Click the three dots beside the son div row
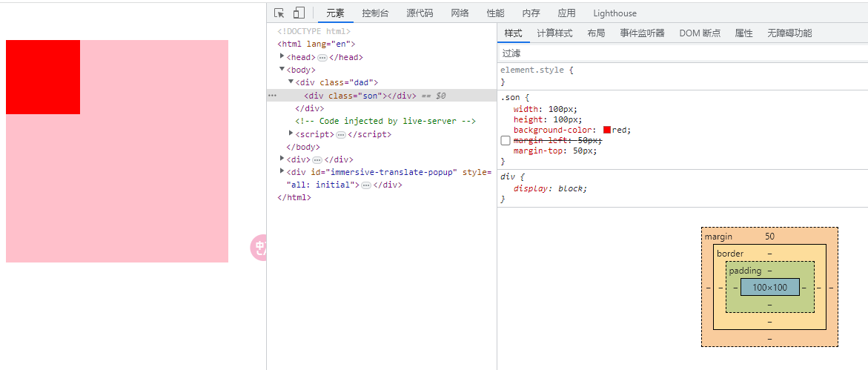Viewport: 868px width, 370px height. 272,96
